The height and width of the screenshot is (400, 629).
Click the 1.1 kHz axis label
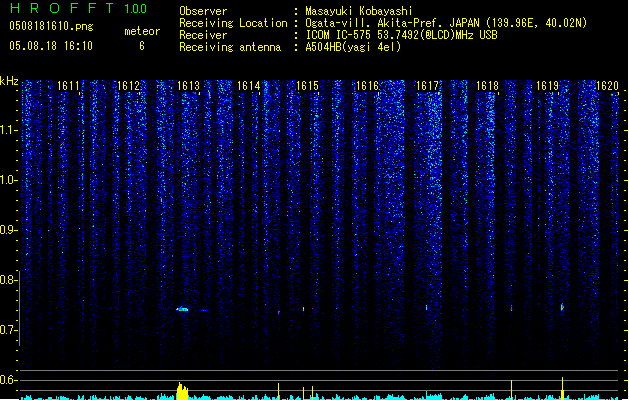(x=8, y=130)
